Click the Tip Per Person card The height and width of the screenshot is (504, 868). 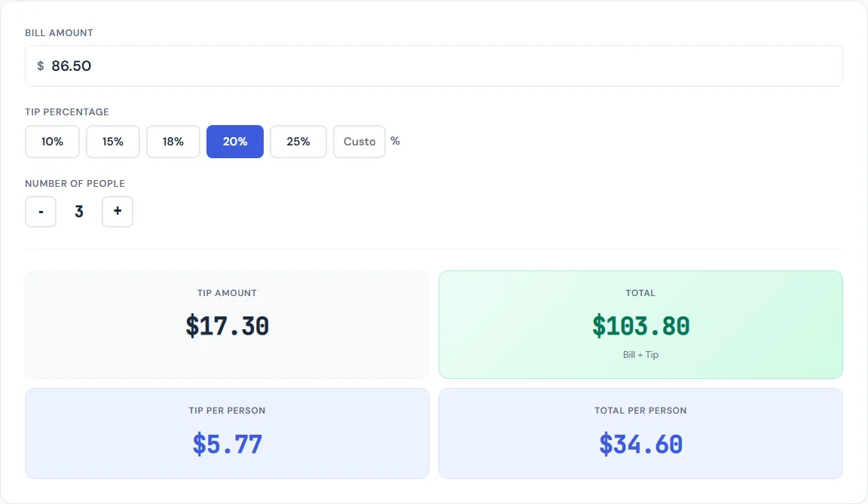[227, 433]
